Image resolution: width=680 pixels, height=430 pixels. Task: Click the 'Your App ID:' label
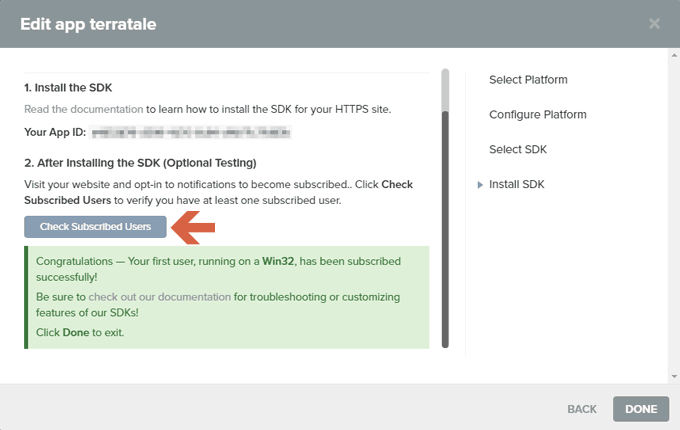[x=55, y=132]
